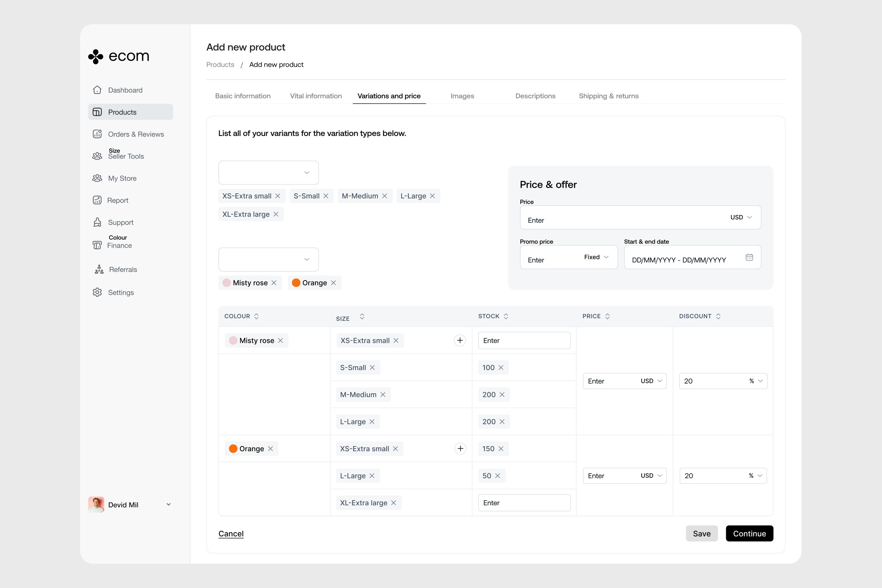Expand the USD currency selector in Price field

coord(741,217)
